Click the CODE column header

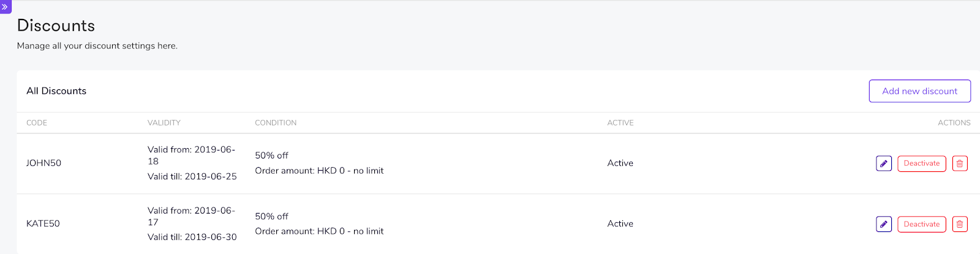pyautogui.click(x=37, y=123)
